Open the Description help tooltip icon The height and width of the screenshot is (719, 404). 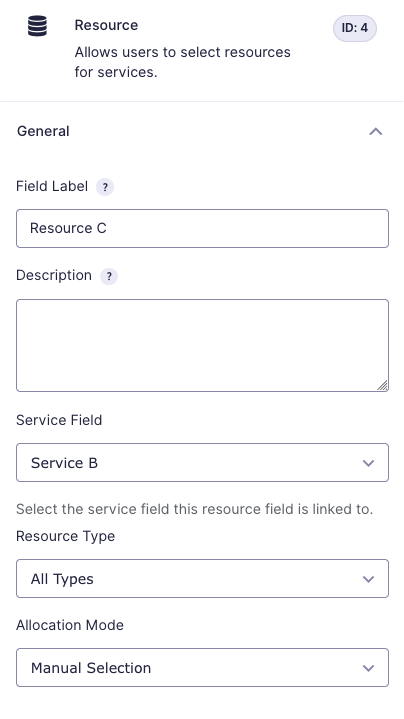pyautogui.click(x=109, y=276)
